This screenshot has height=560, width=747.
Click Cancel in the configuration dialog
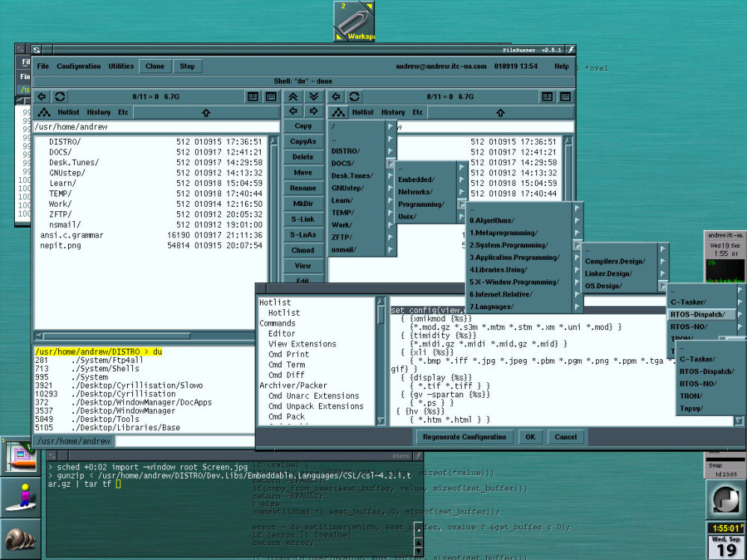[565, 437]
